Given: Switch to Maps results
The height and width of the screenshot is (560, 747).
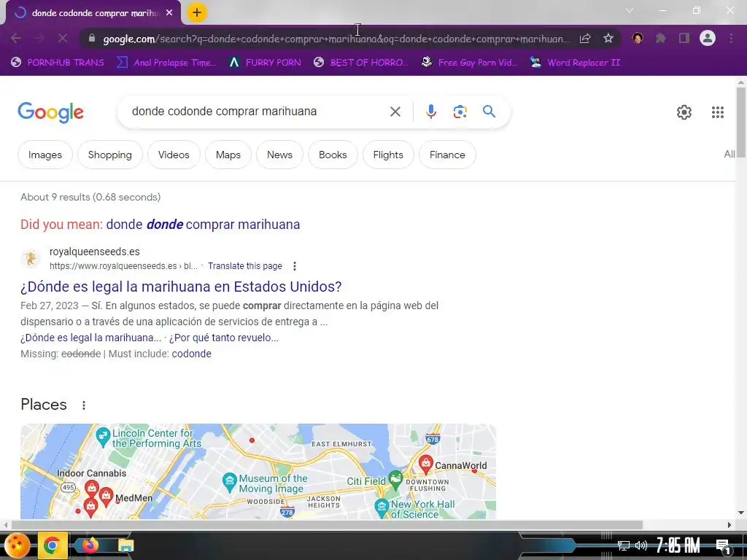Looking at the screenshot, I should coord(228,155).
